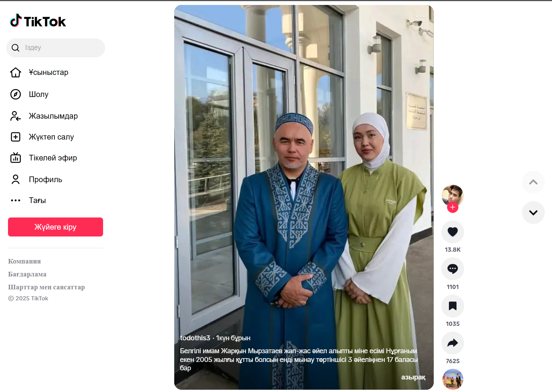Share the video using the arrow icon
This screenshot has width=552, height=392.
[x=452, y=343]
